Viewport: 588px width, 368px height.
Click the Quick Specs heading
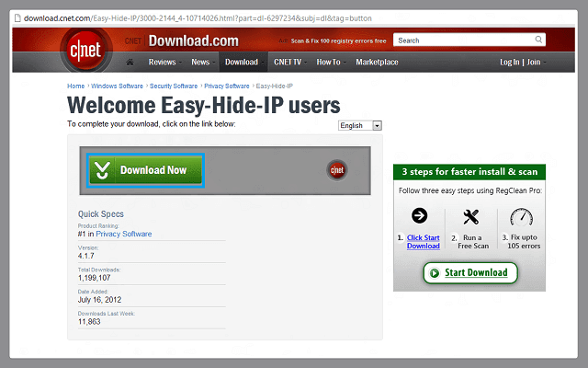tap(101, 214)
